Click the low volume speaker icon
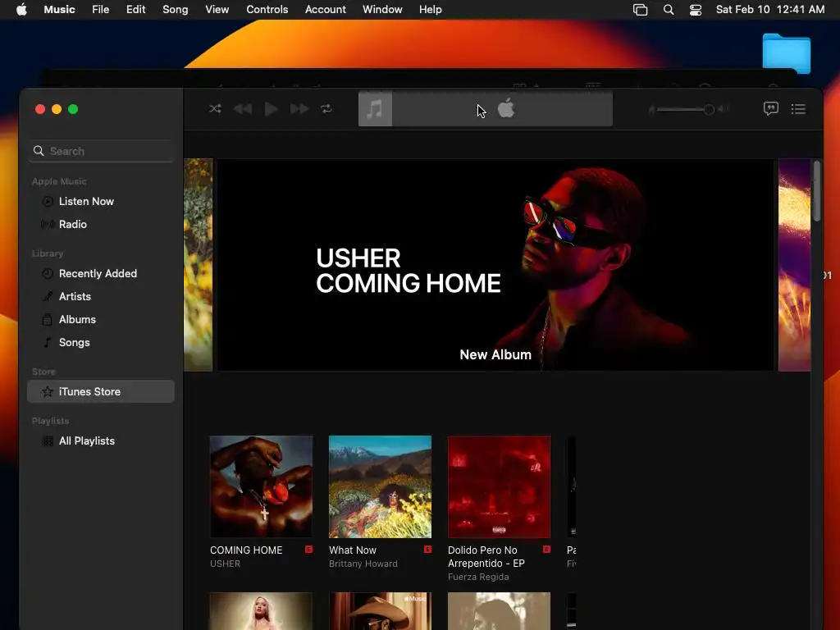Image resolution: width=840 pixels, height=630 pixels. pyautogui.click(x=651, y=109)
